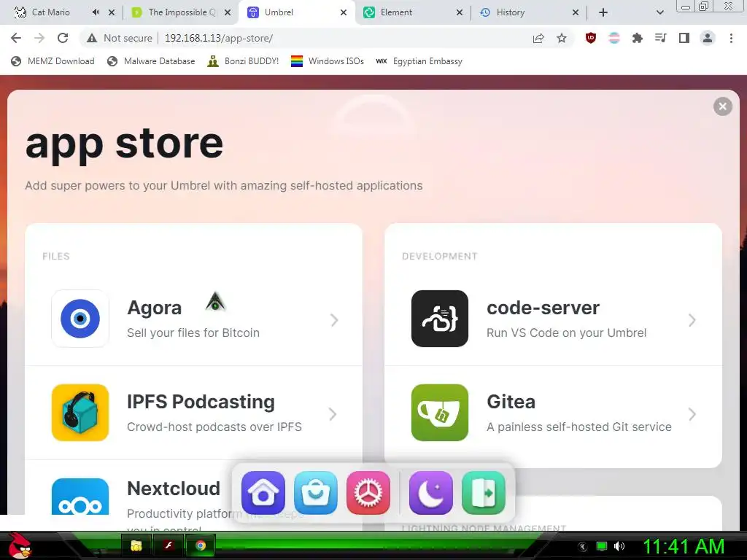
Task: Expand the Gitea row chevron
Action: tap(692, 414)
